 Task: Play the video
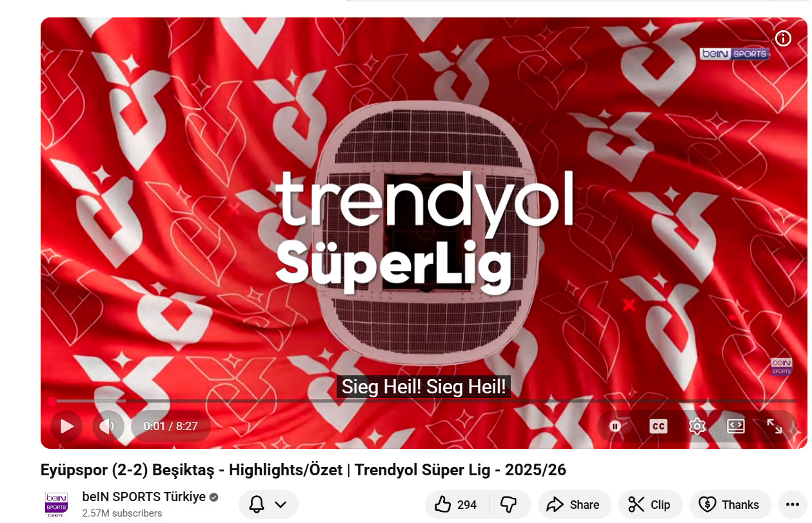(66, 426)
